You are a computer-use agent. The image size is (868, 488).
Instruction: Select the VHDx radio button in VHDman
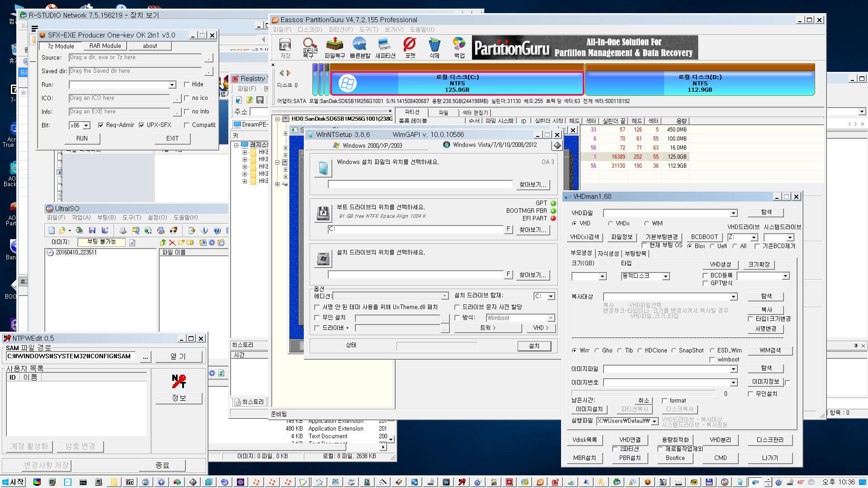pyautogui.click(x=610, y=223)
